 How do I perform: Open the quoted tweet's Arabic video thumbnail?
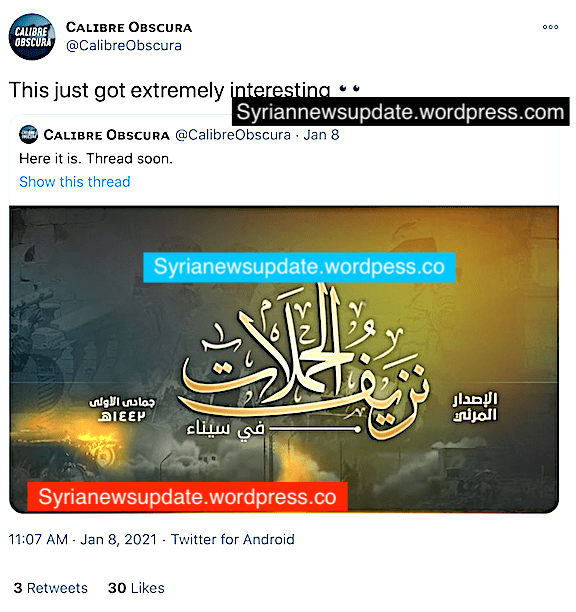pyautogui.click(x=284, y=359)
